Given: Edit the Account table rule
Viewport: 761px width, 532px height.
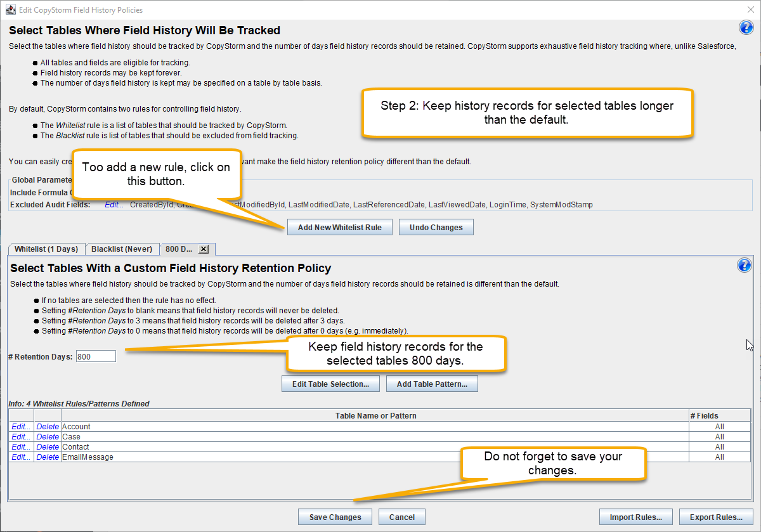Looking at the screenshot, I should 21,427.
